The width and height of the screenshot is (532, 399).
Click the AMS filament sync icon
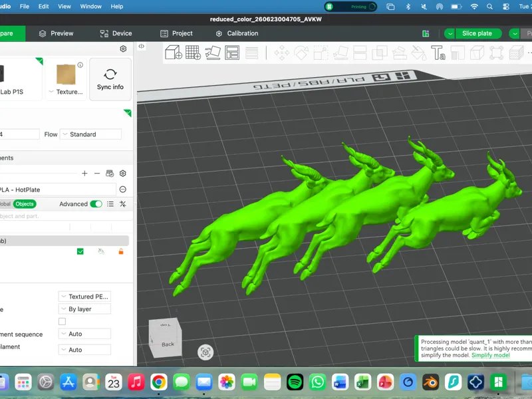click(x=110, y=174)
